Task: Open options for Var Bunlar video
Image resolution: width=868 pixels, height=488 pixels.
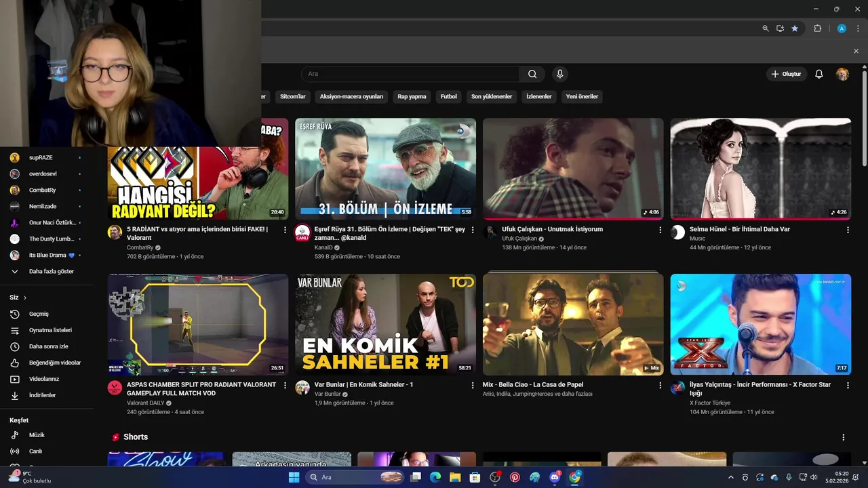Action: tap(473, 385)
